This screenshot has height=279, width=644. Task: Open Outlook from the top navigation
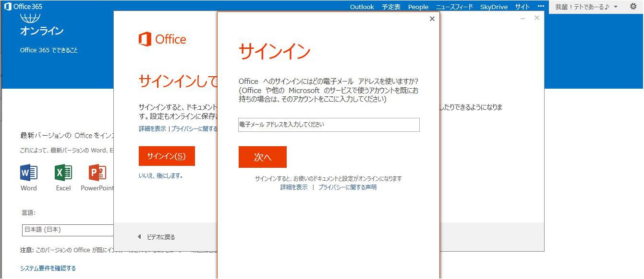click(x=362, y=7)
